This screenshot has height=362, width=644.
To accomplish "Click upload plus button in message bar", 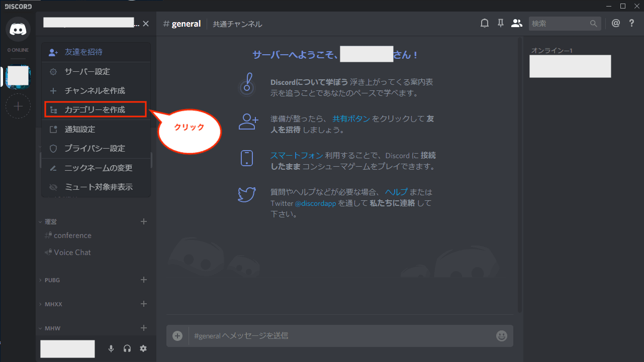I will (177, 336).
